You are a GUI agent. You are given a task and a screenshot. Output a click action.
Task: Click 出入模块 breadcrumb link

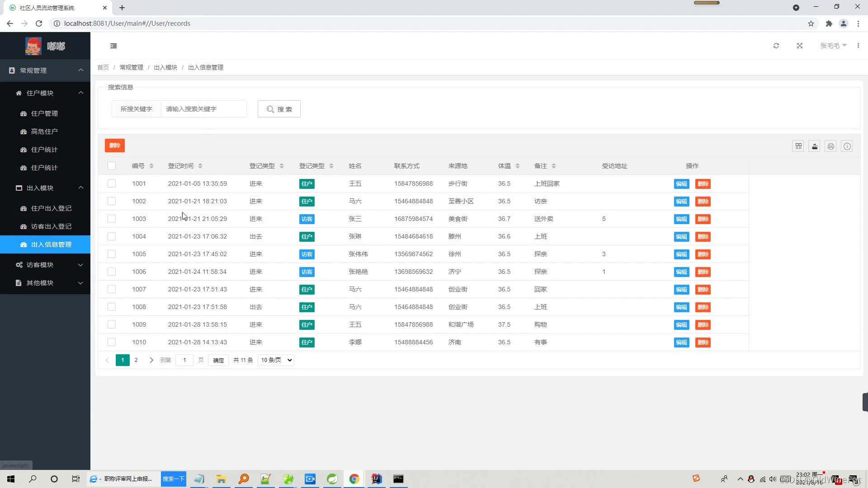pyautogui.click(x=166, y=67)
